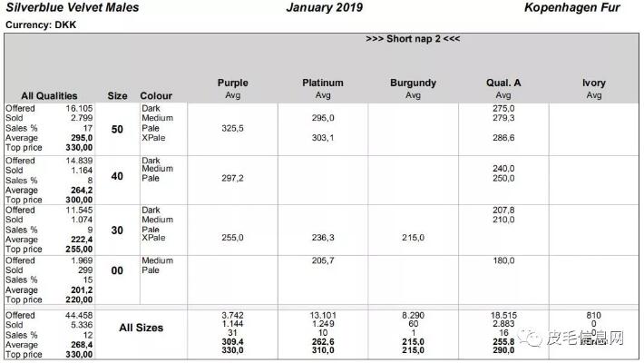The height and width of the screenshot is (363, 644).
Task: Click the size 40 row label
Action: pyautogui.click(x=117, y=176)
